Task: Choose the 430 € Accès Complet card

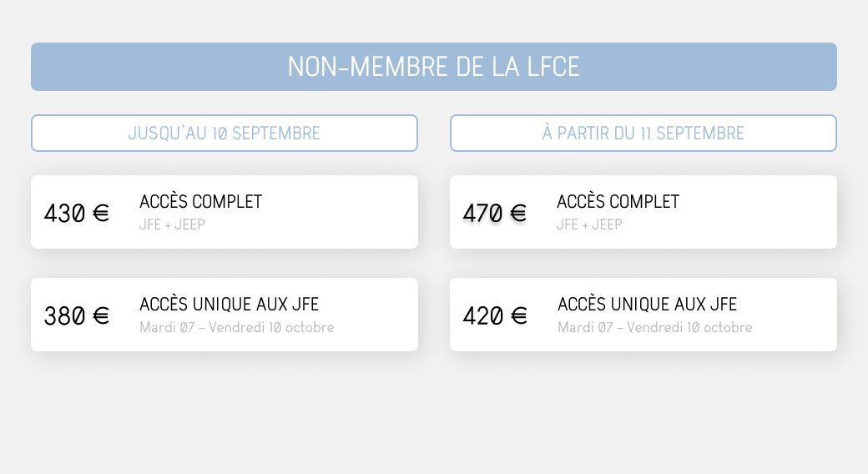Action: [225, 212]
